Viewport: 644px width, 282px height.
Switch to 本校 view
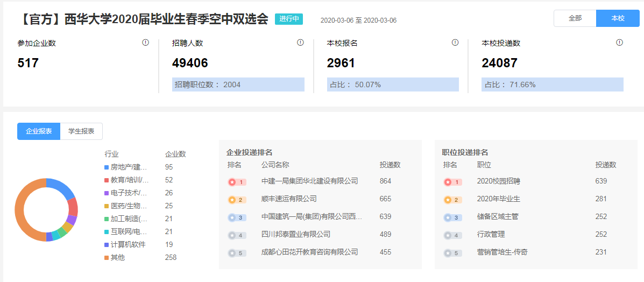pyautogui.click(x=618, y=18)
